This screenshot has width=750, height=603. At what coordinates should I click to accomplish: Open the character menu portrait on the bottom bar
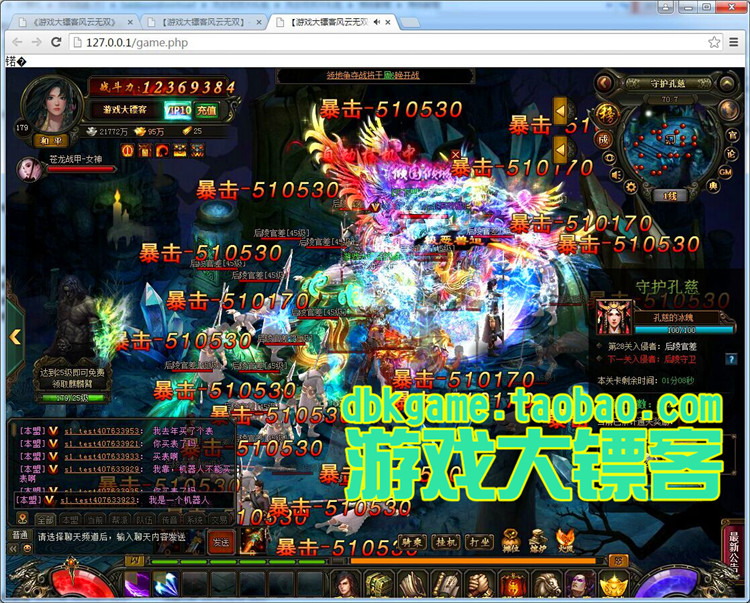click(345, 584)
